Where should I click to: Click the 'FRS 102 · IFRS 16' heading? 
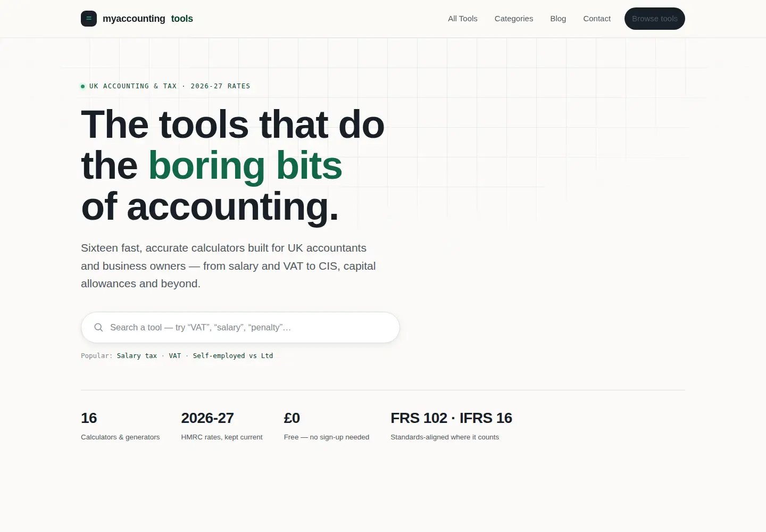coord(451,418)
